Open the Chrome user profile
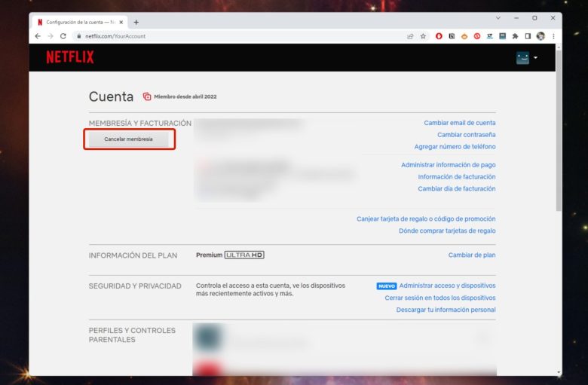588x385 pixels. 541,36
